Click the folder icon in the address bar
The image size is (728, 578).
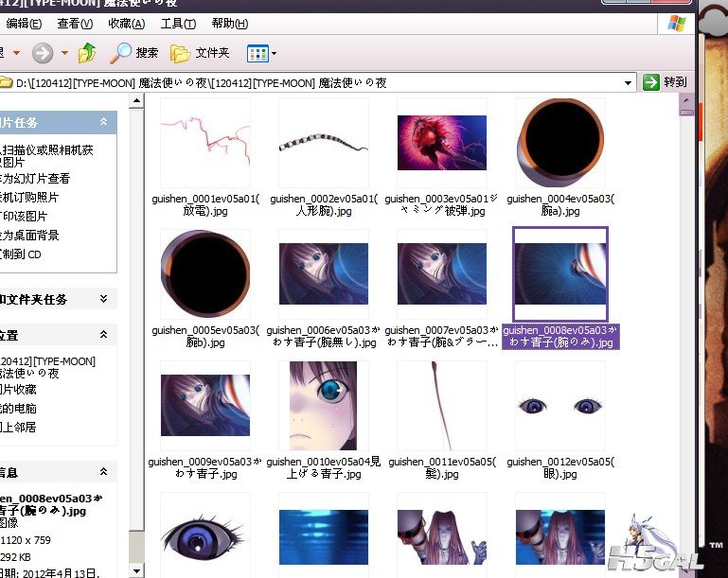6,82
